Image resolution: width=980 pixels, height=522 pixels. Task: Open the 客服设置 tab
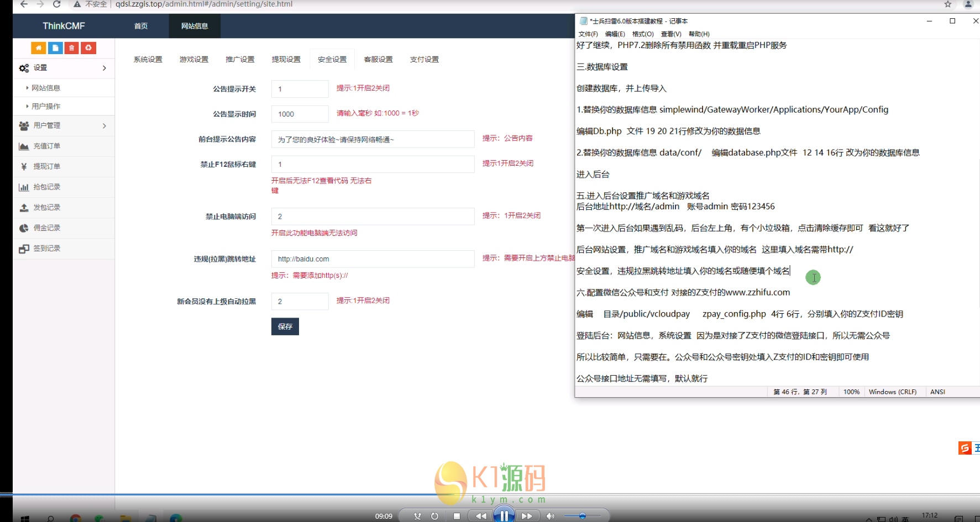pos(378,60)
